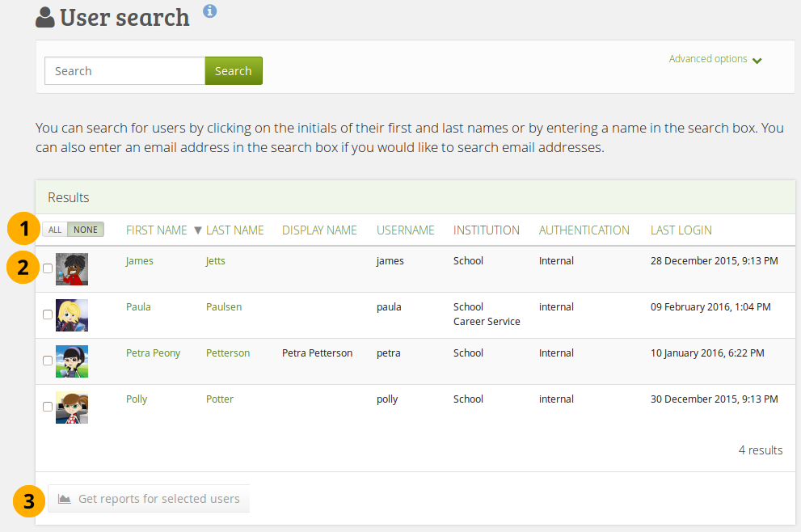The width and height of the screenshot is (801, 532).
Task: Tick the checkbox for user Paula
Action: 48,315
